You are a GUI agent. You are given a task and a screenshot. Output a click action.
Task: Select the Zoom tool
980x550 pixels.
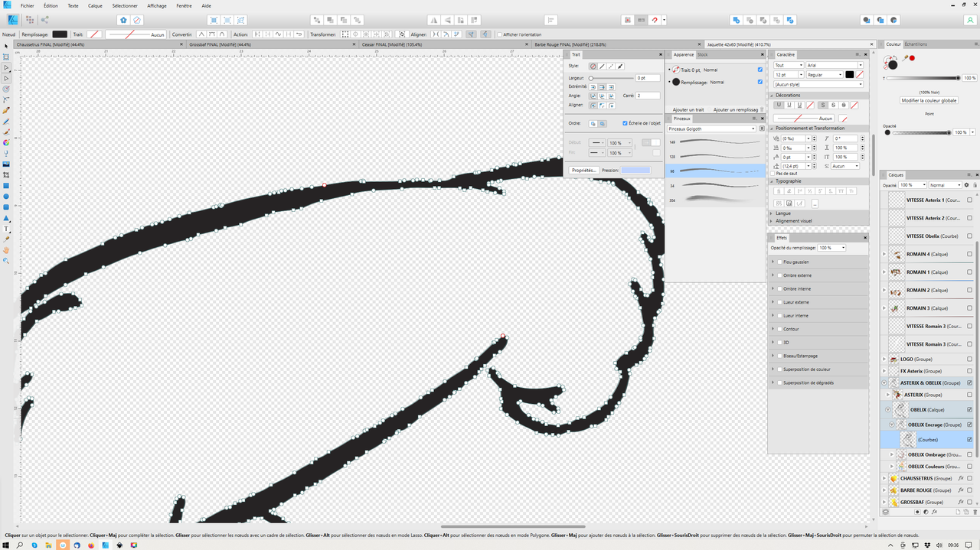tap(6, 260)
